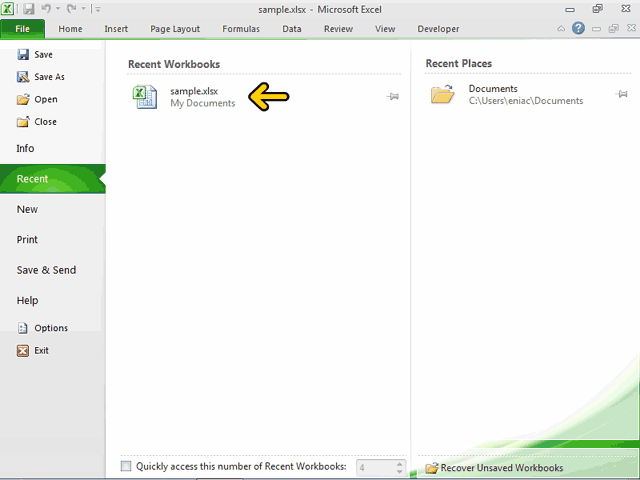Minimize the ribbon with the caret icon
Viewport: 640px width, 480px height.
pyautogui.click(x=561, y=29)
